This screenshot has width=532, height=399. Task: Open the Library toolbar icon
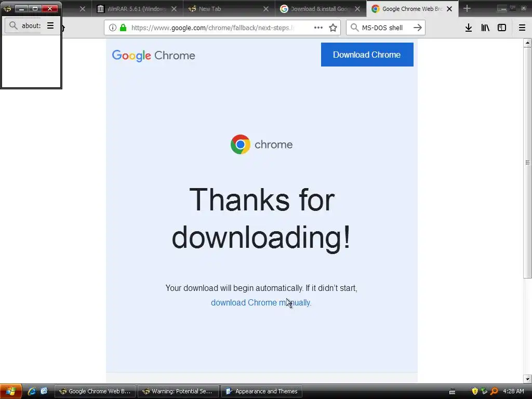click(485, 28)
